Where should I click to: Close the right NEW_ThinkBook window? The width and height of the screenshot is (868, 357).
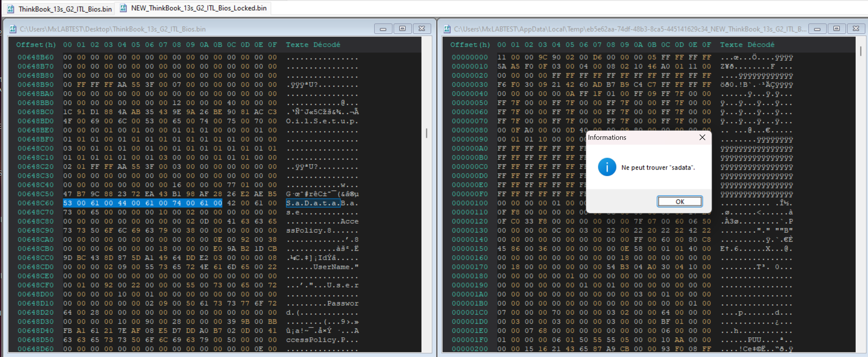856,29
